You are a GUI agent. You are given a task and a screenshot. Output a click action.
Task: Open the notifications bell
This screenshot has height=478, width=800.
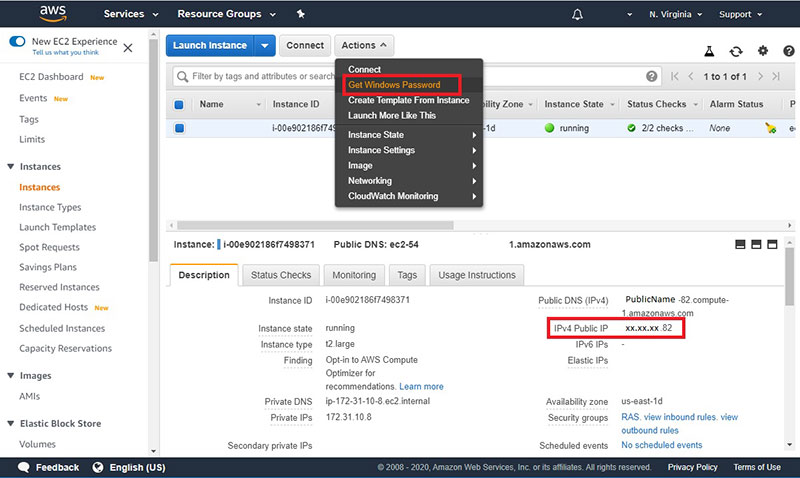tap(577, 14)
